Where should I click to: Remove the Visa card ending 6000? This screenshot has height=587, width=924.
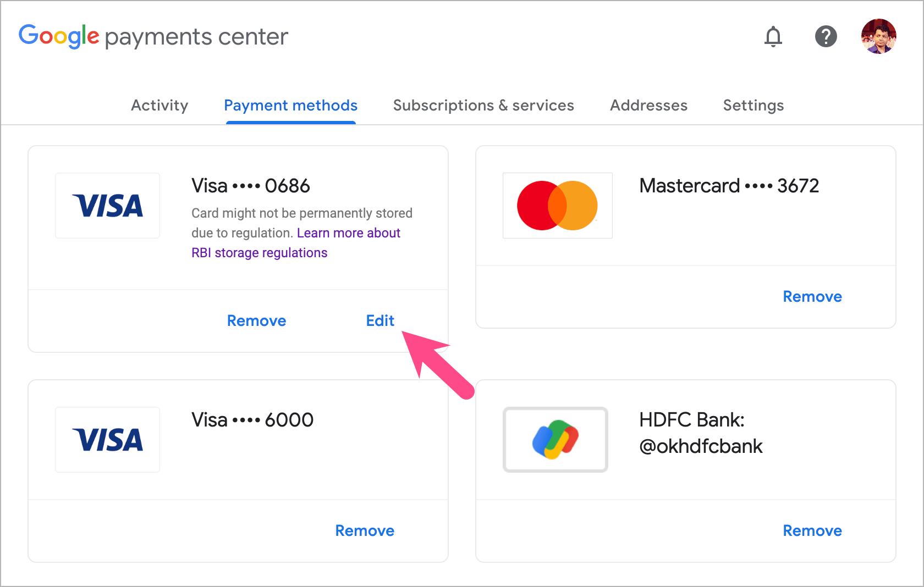click(365, 530)
